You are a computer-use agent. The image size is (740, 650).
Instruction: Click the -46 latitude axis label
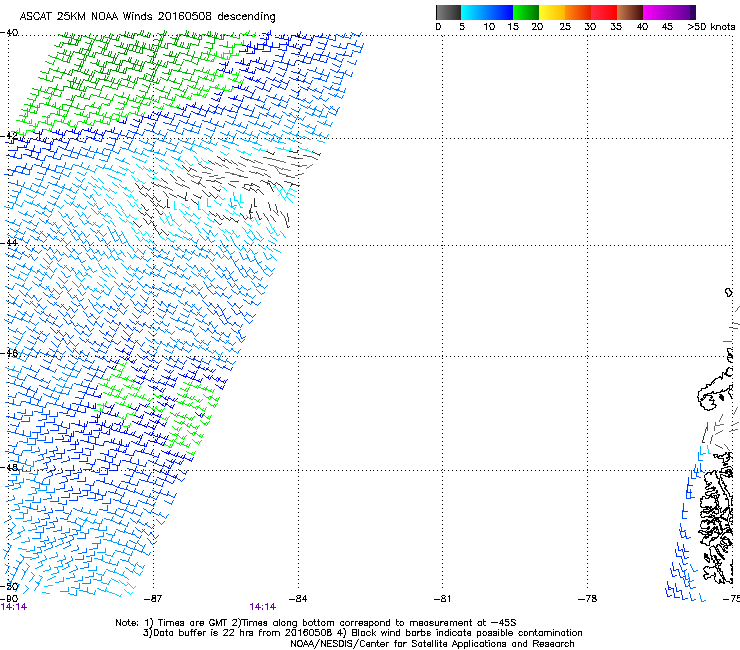[9, 353]
